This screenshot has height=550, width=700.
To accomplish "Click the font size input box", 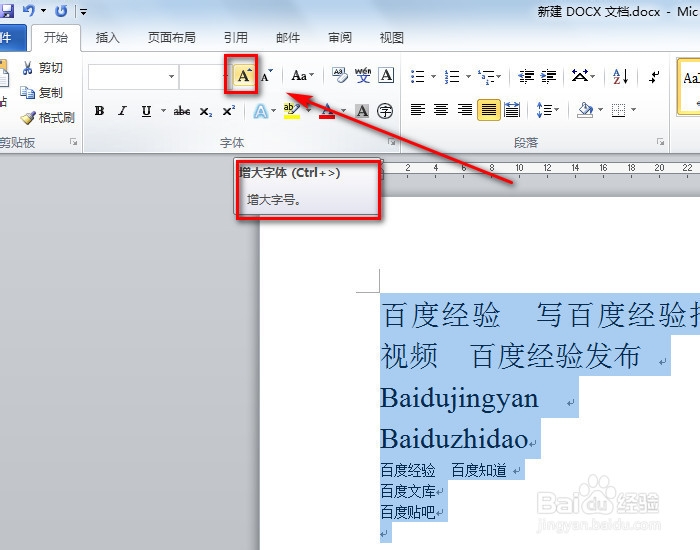I will pyautogui.click(x=202, y=77).
